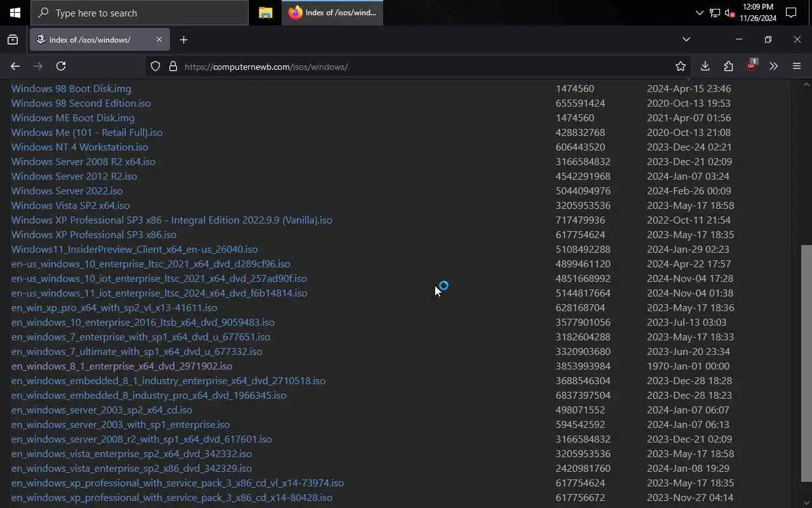Download Windows Me (101 - Retail Full).iso
This screenshot has width=812, height=508.
(87, 133)
